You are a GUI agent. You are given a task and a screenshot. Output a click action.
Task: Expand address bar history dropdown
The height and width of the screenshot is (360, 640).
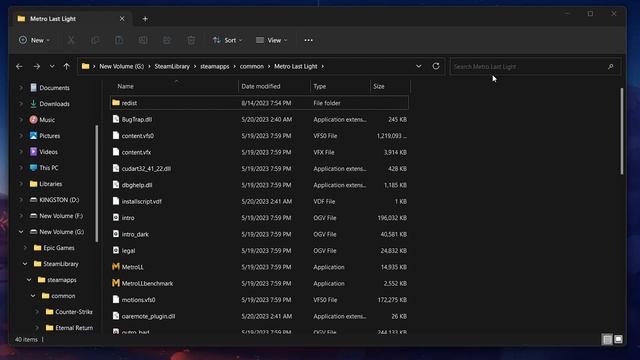click(x=418, y=66)
